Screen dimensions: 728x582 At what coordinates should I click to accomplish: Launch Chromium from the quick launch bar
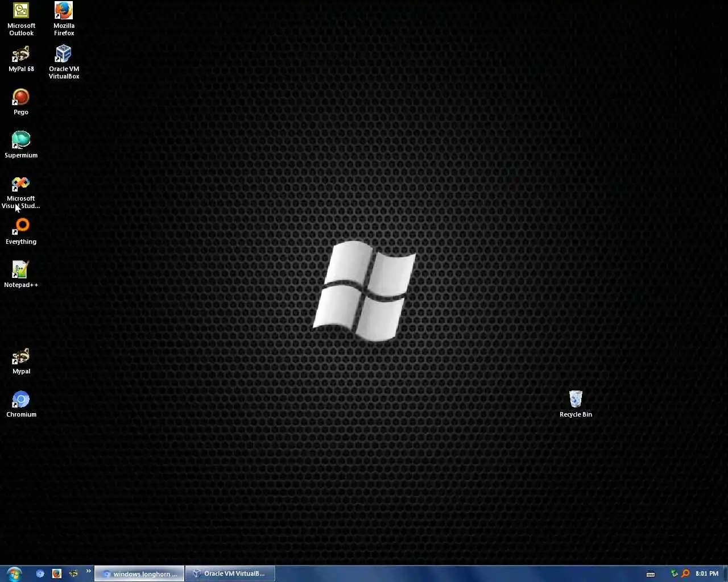[x=40, y=573]
